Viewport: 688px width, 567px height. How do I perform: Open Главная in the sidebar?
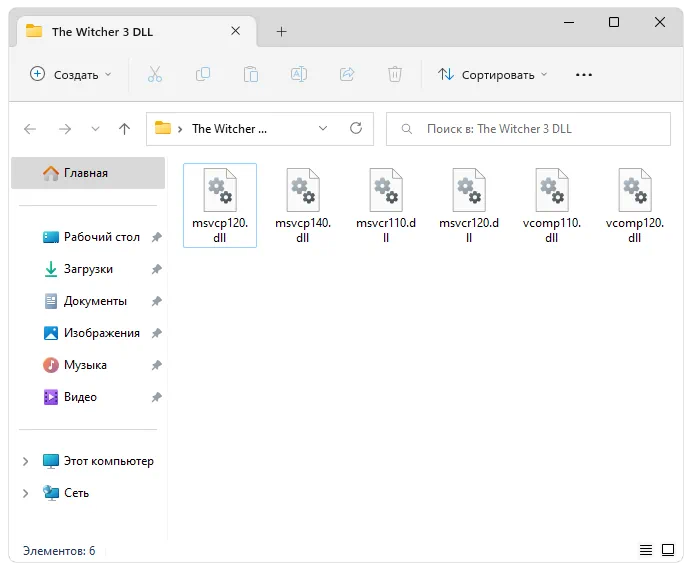(88, 173)
